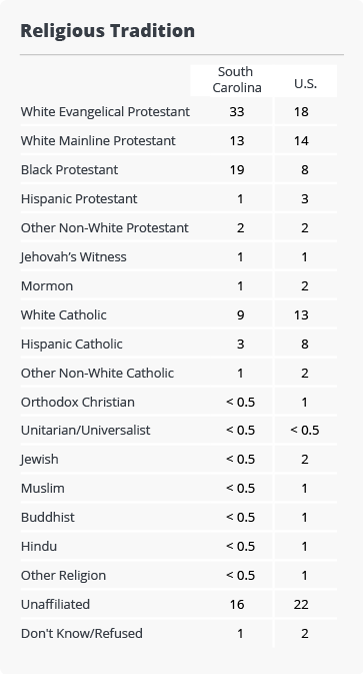This screenshot has width=363, height=674.
Task: Click the U.S. value 22 for Unaffiliated
Action: 301,605
